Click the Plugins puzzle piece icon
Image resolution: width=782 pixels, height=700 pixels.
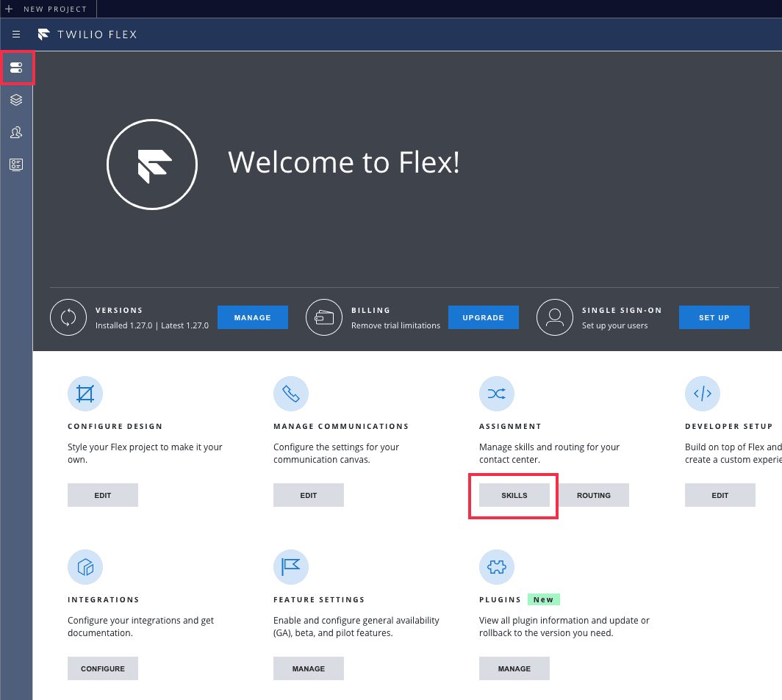tap(497, 566)
